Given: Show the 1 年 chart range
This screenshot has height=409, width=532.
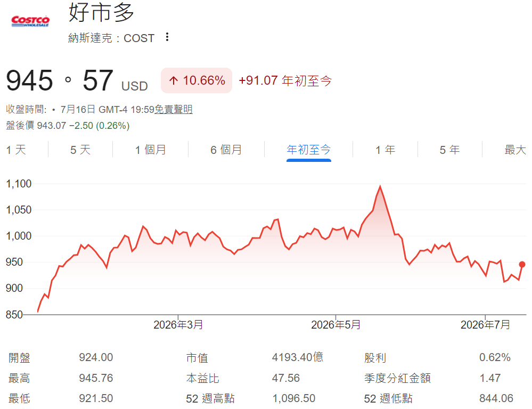Looking at the screenshot, I should [x=386, y=150].
